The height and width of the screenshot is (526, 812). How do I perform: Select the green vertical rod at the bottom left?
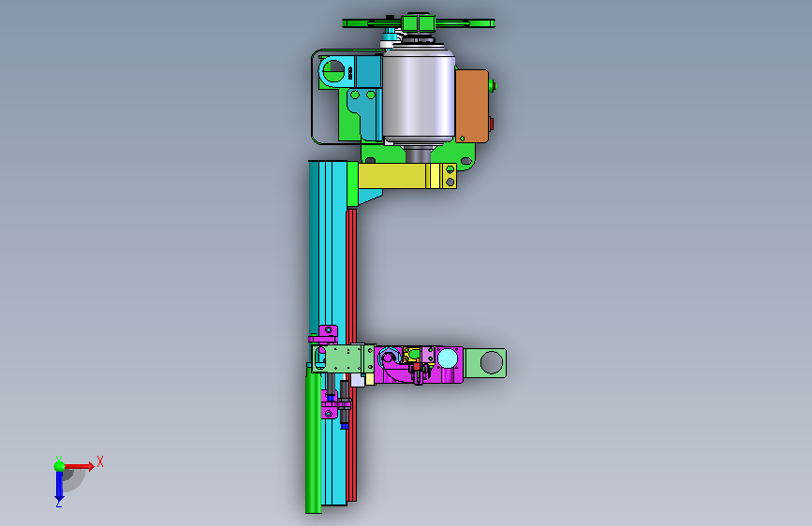click(313, 438)
